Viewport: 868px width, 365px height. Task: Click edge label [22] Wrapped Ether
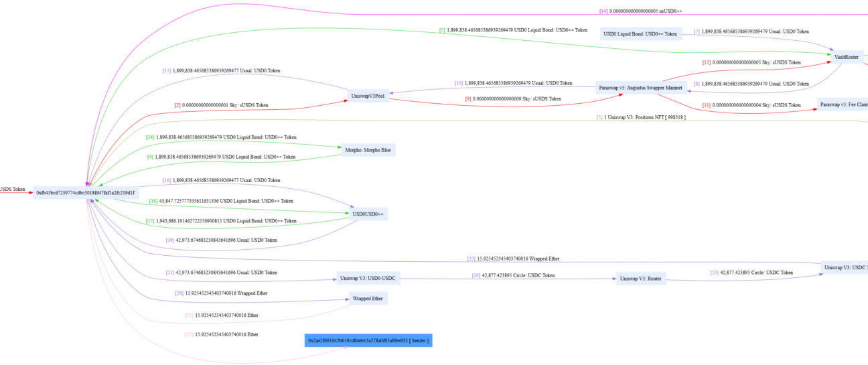point(513,259)
